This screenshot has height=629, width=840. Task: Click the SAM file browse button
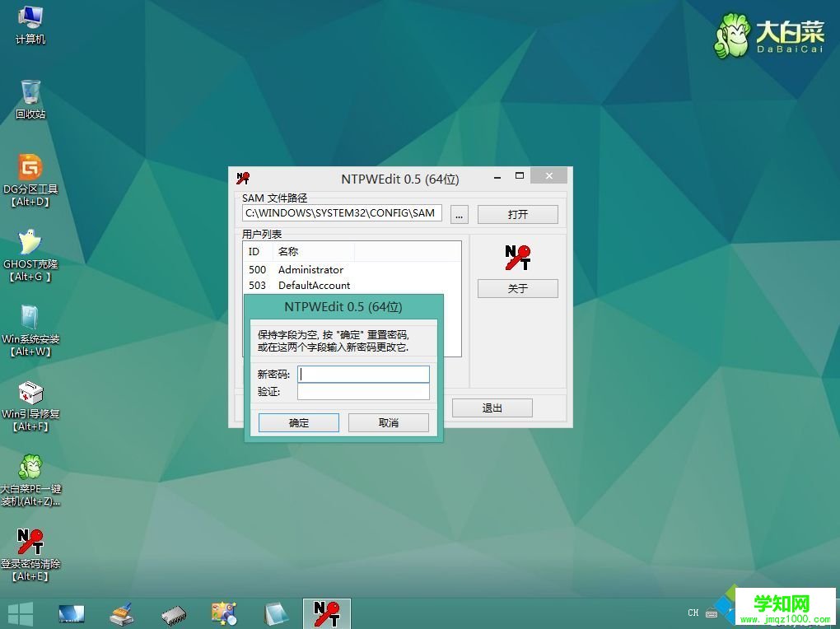pos(459,213)
